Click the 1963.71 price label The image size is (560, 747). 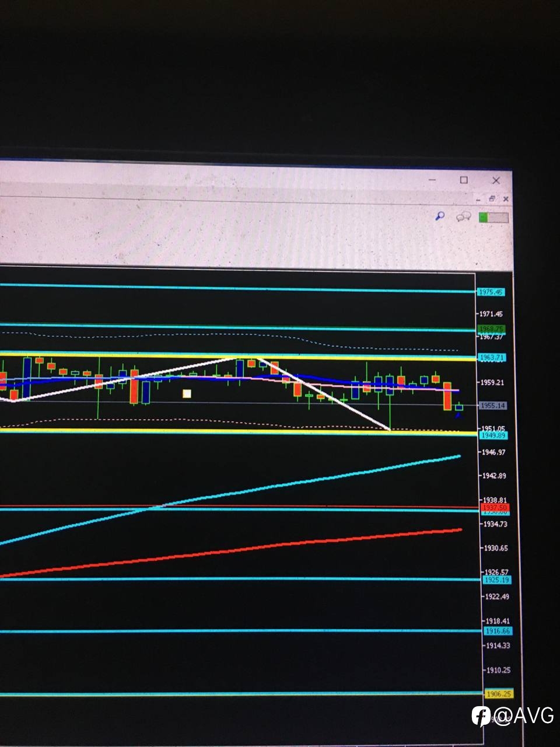492,357
